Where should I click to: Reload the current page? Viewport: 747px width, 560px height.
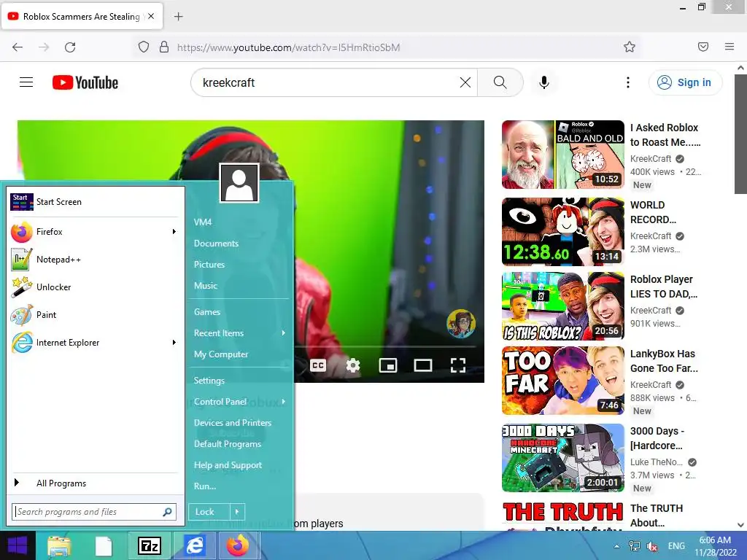(x=70, y=47)
